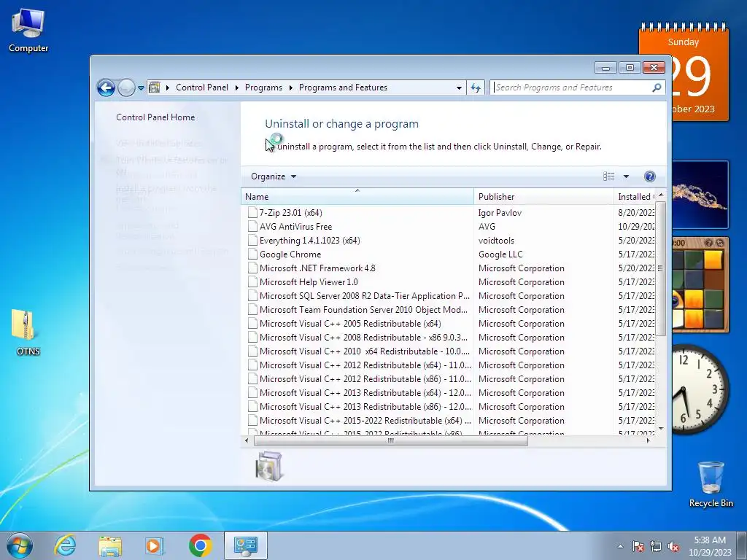Select Visual C++ 2010 x64 Redistributable entry

[x=365, y=351]
